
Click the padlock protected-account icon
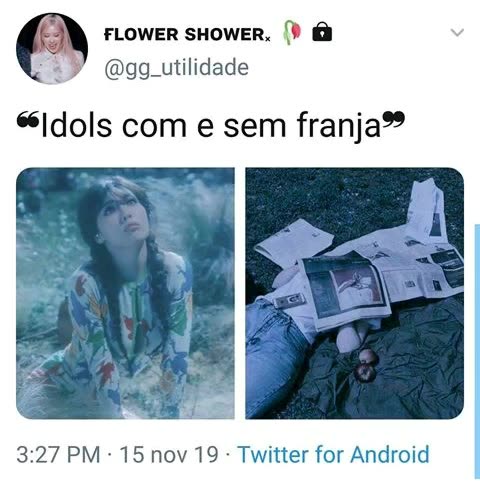(322, 32)
